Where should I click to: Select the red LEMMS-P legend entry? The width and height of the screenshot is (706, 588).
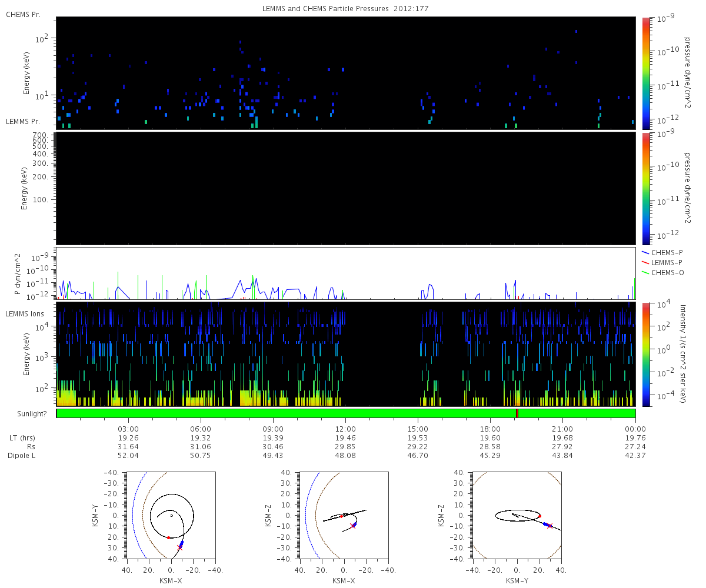[x=662, y=262]
